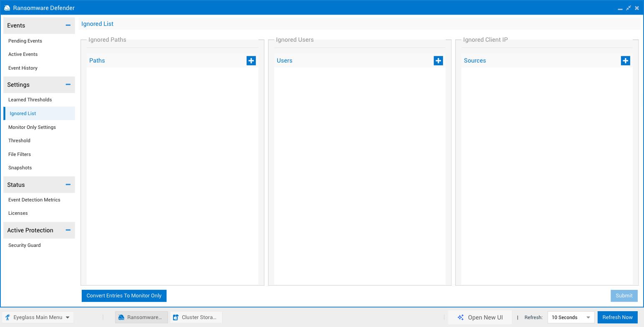Click Convert Entries To Monitor Only

tap(124, 296)
